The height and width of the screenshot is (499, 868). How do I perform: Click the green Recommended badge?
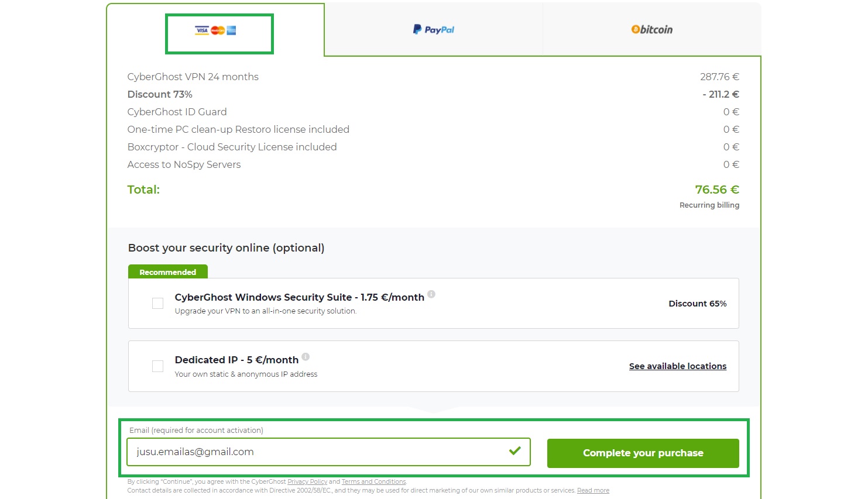tap(168, 272)
